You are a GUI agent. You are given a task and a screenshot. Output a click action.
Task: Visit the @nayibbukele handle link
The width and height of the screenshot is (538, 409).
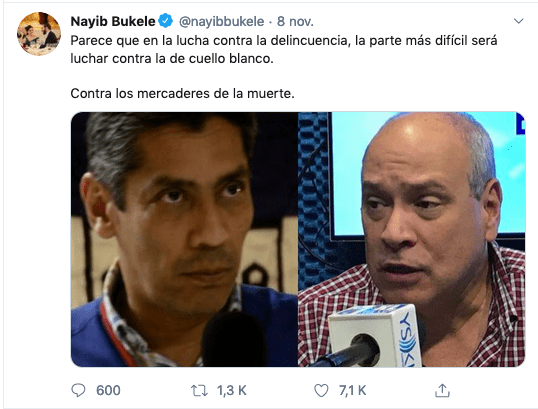222,21
